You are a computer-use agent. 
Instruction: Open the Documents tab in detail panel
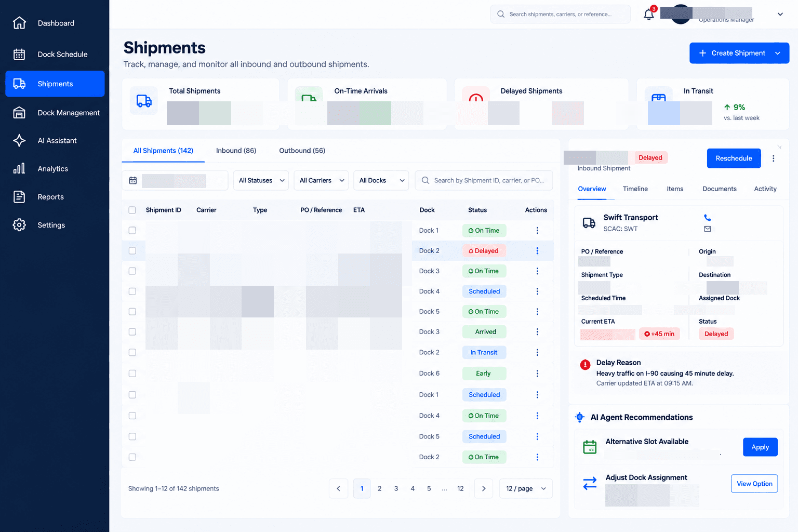[x=719, y=189]
